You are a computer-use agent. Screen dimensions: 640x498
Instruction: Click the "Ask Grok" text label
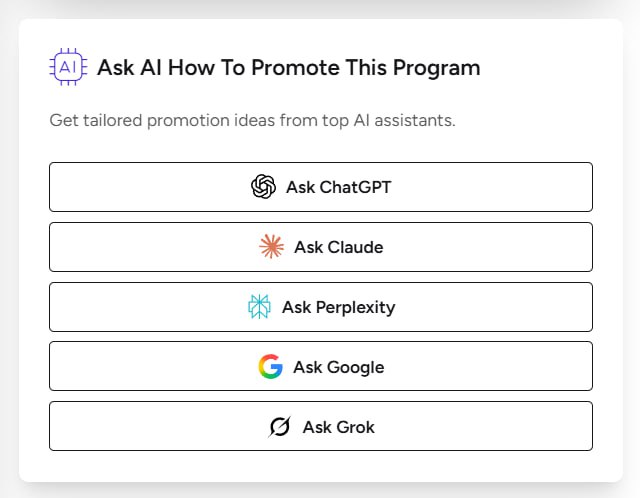click(339, 427)
